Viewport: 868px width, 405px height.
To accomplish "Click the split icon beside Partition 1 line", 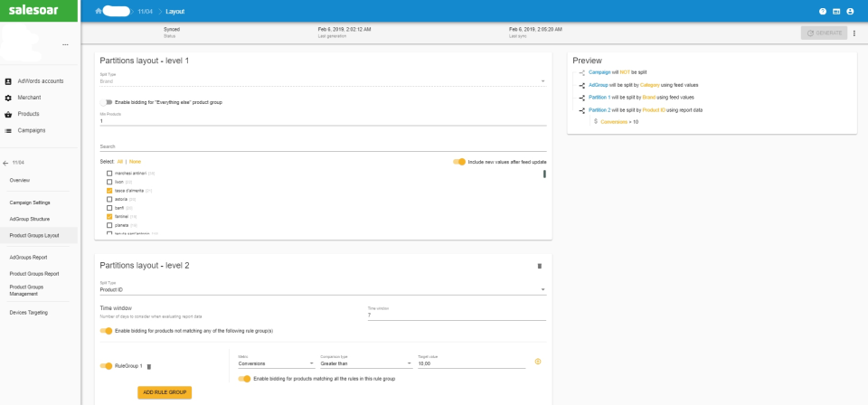I will pos(581,98).
